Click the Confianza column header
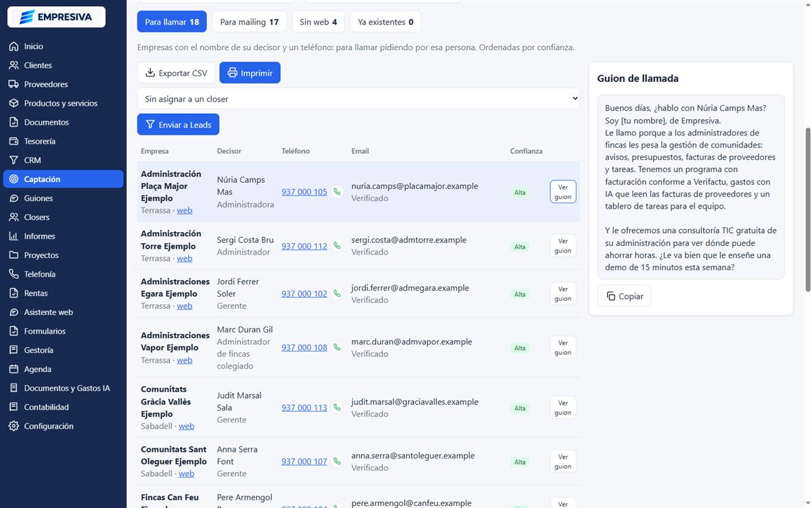812x508 pixels. click(526, 151)
